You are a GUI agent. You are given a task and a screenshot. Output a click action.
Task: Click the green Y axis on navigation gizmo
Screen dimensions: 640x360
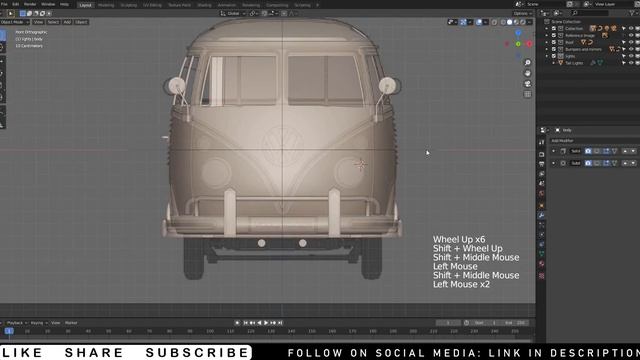[x=518, y=44]
